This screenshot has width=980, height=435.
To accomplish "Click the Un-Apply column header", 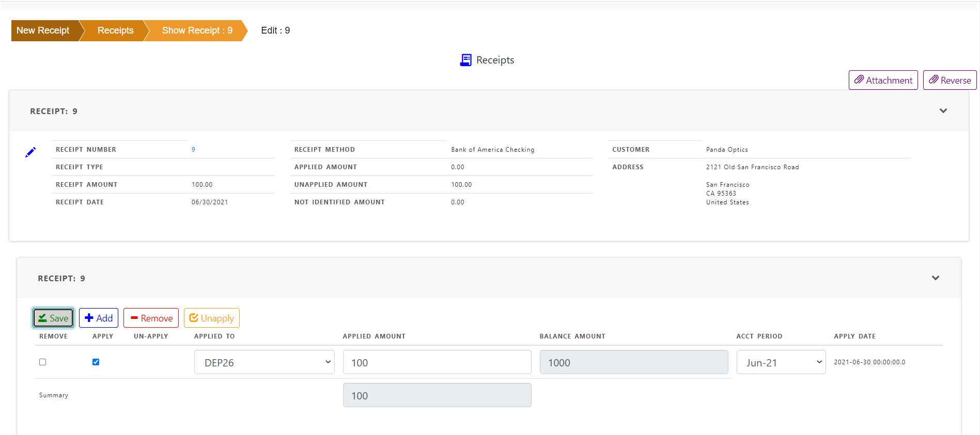I will click(151, 336).
